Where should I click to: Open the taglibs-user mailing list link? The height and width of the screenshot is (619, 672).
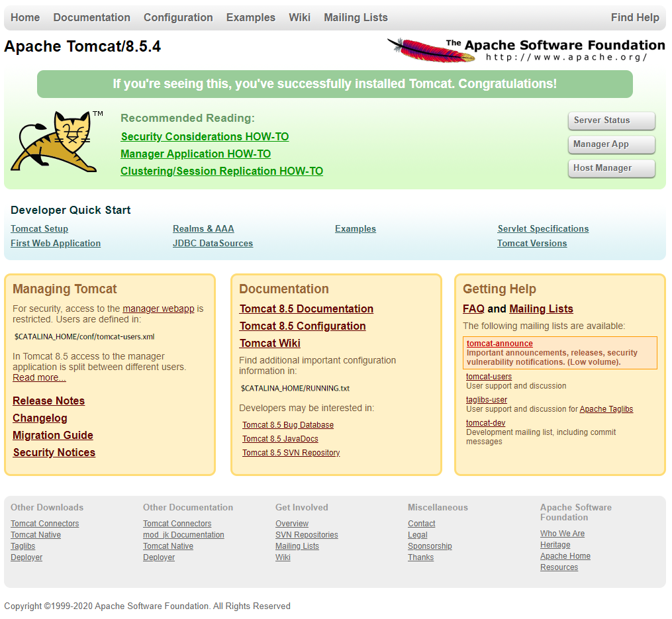click(x=487, y=399)
